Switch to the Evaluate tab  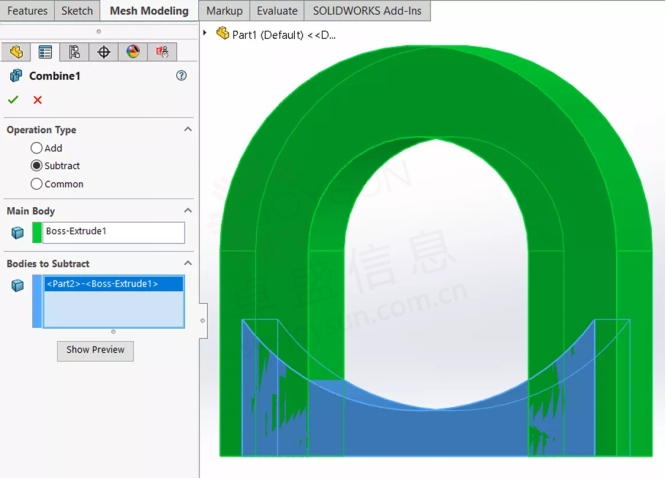[x=277, y=11]
